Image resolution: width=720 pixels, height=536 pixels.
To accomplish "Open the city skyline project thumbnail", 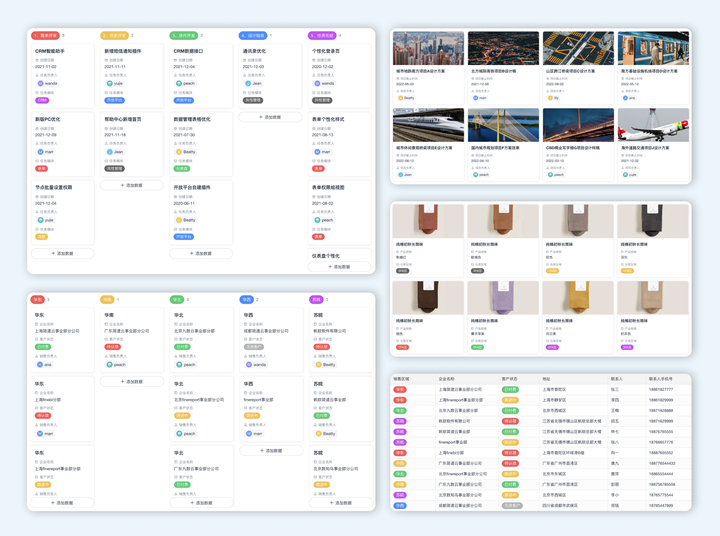I will [428, 48].
